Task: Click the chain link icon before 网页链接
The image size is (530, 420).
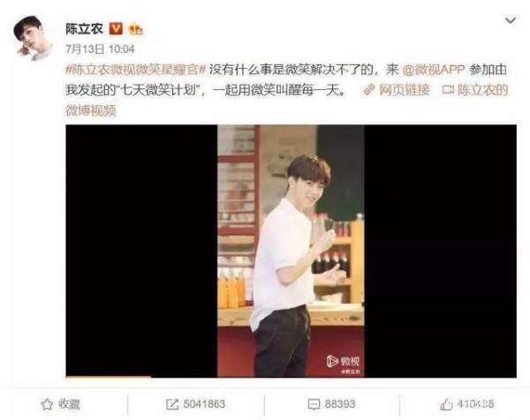Action: pyautogui.click(x=369, y=90)
